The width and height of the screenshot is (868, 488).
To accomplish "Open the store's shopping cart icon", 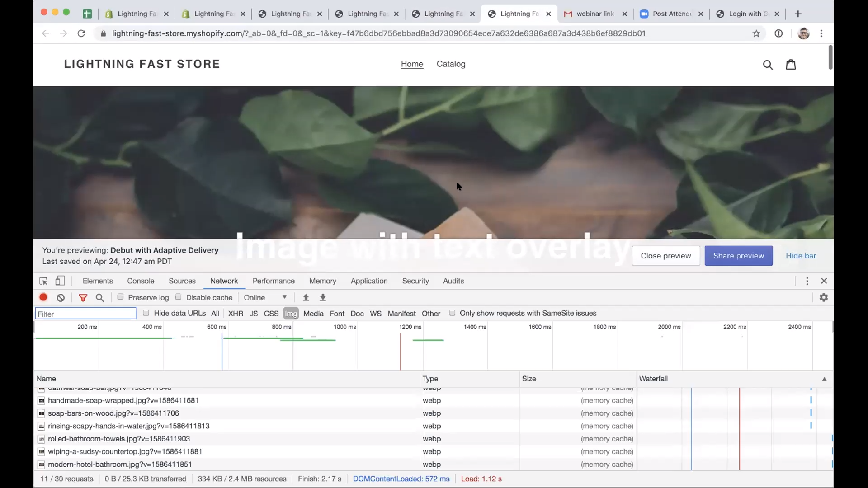I will click(791, 65).
